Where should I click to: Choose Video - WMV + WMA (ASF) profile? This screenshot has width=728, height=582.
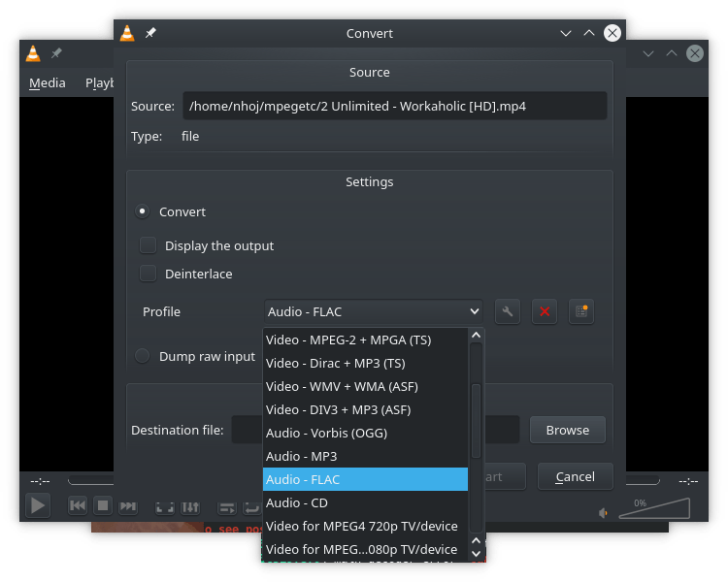365,386
